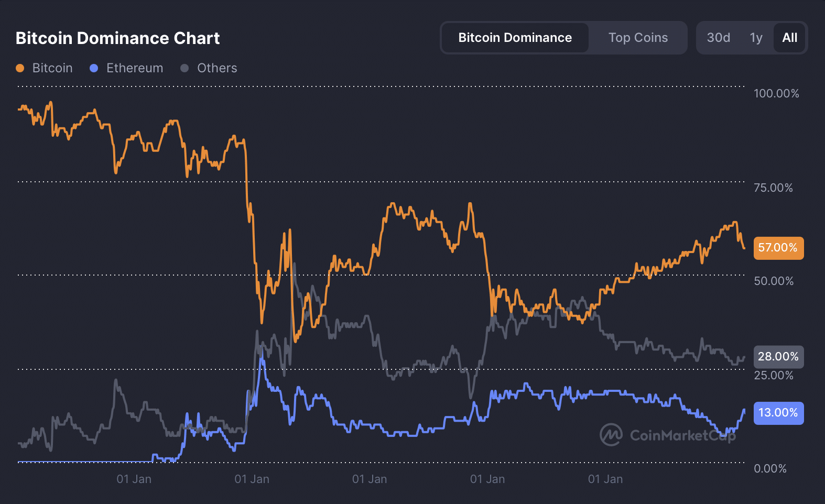
Task: Choose the 1y time range
Action: (x=756, y=38)
